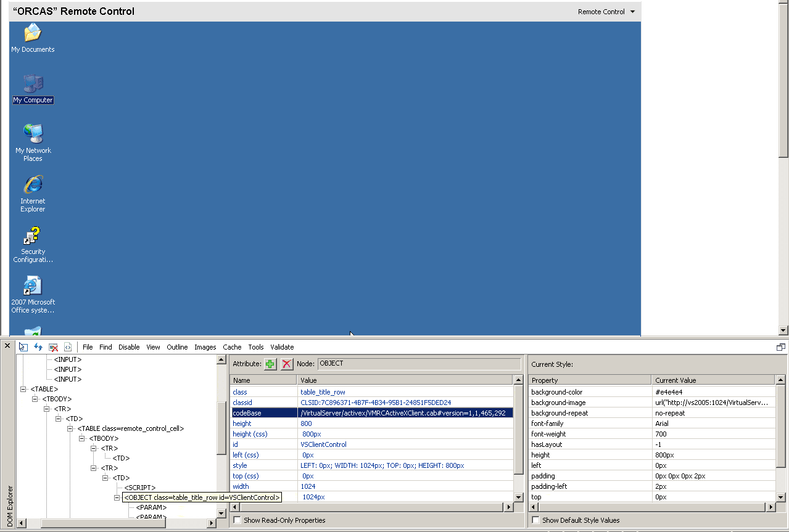Enable Show Default Style Values checkbox

click(536, 520)
